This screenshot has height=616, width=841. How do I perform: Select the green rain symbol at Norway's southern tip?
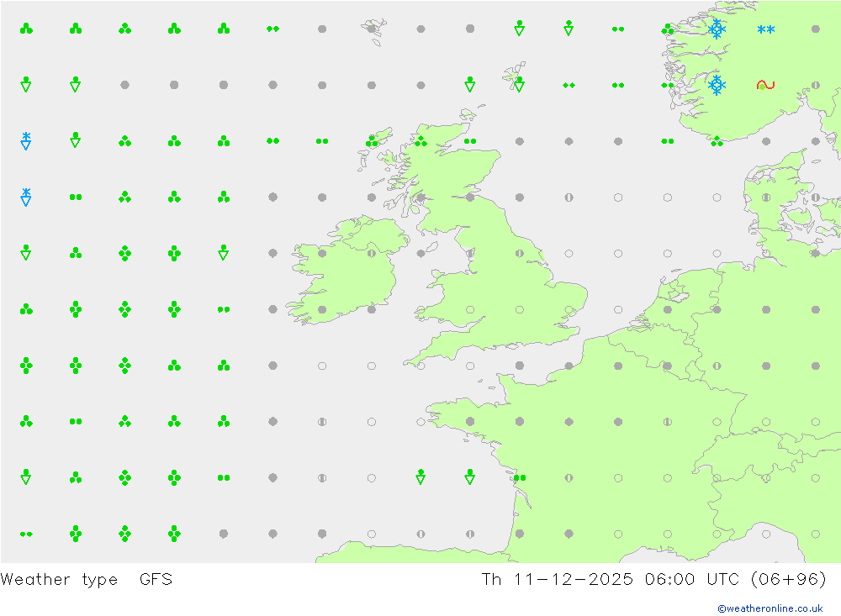click(717, 141)
